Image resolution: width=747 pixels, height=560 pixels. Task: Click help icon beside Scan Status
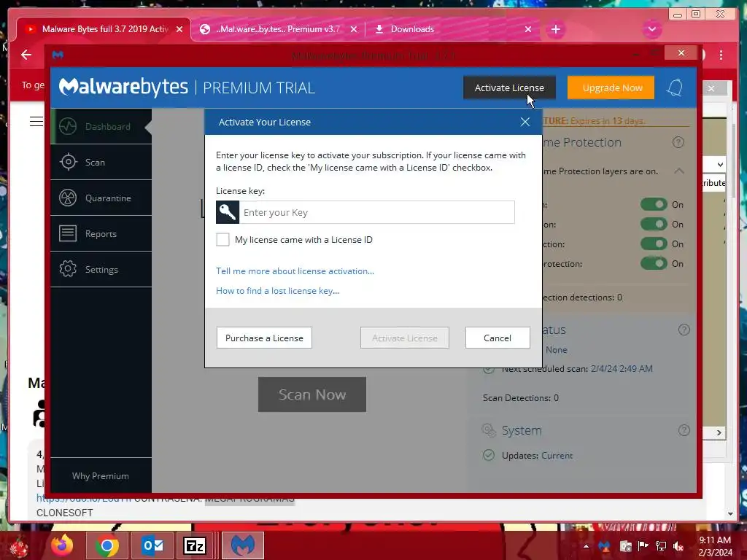point(684,330)
